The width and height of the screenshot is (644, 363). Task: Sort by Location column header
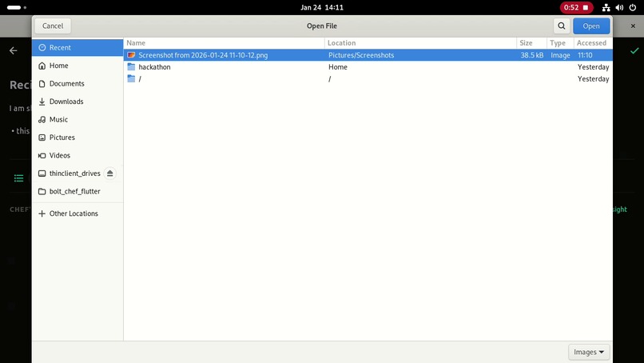click(x=420, y=42)
